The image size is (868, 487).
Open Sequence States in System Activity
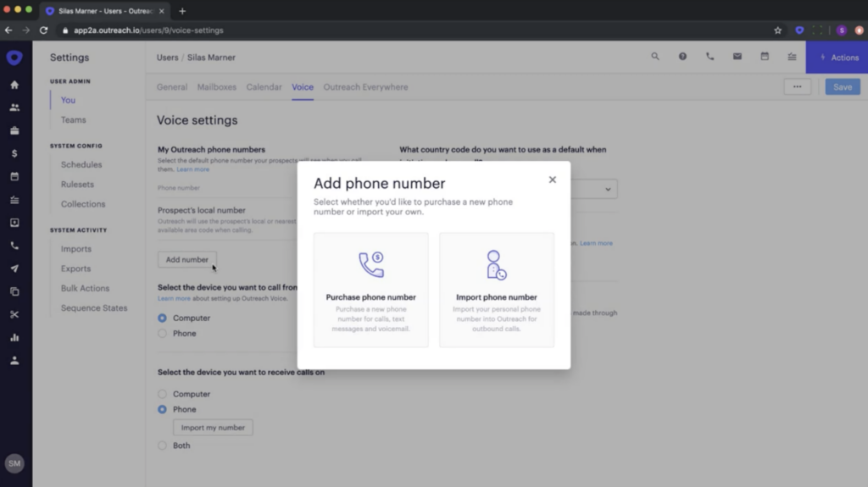point(94,308)
